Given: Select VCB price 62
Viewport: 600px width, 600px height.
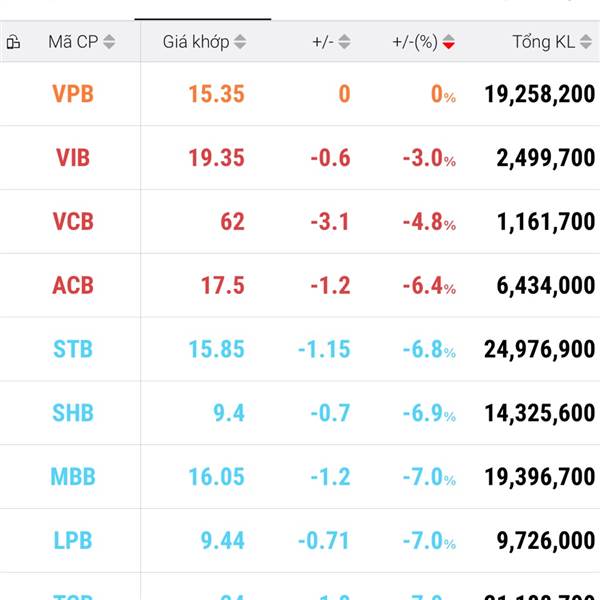Looking at the screenshot, I should click(233, 222).
